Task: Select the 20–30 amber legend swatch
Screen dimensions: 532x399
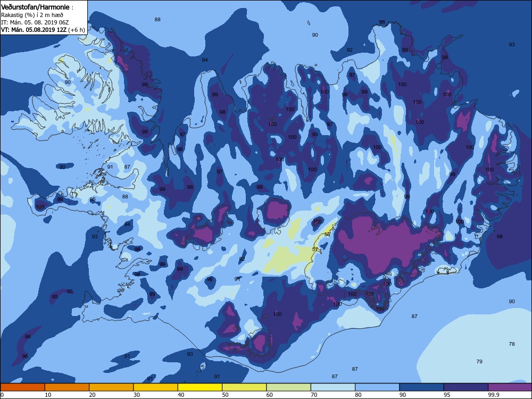Action: (x=111, y=387)
